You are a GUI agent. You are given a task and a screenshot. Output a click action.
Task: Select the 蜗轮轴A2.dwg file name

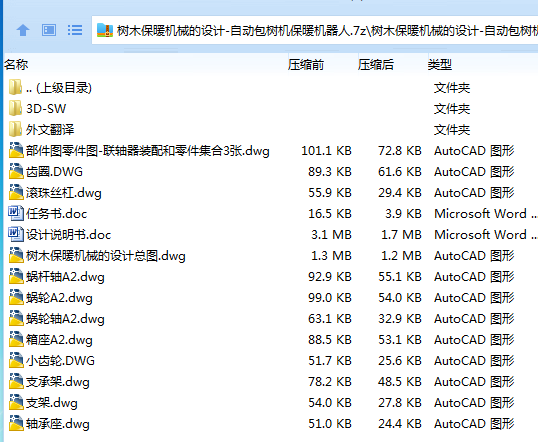[x=65, y=319]
